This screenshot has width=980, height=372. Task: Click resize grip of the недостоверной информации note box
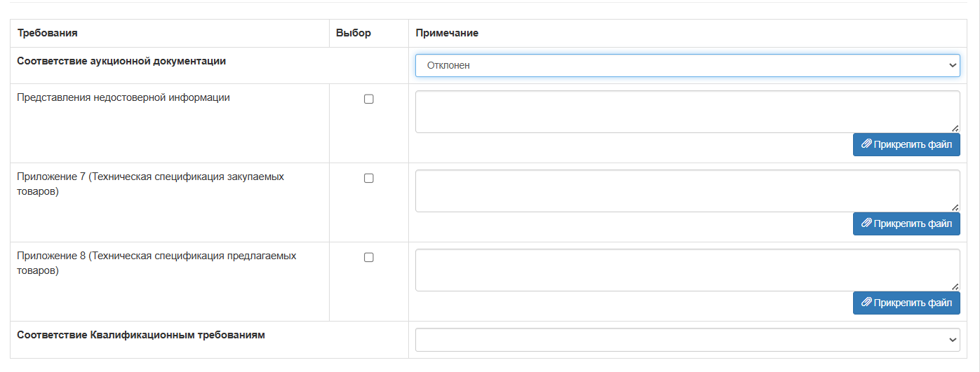pos(955,128)
